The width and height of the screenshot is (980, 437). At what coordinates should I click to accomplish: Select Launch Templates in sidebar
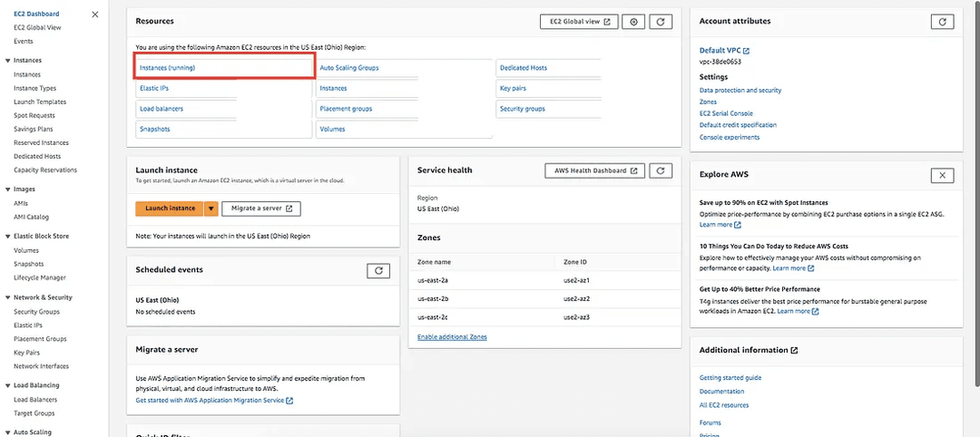click(x=40, y=102)
